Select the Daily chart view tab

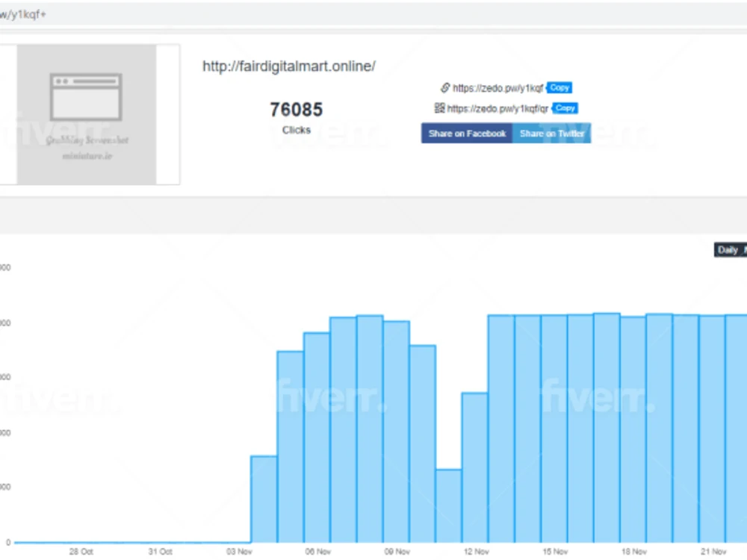point(728,250)
